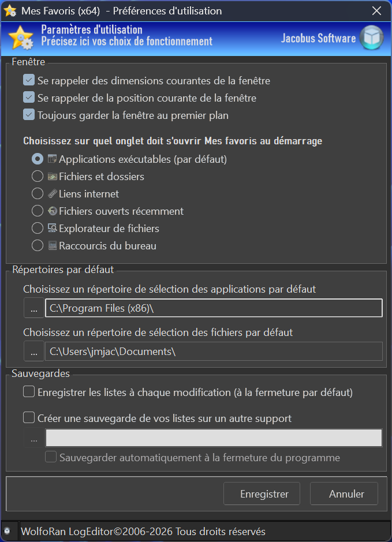Click the Fichiers ouverts récemment globe icon
The height and width of the screenshot is (542, 392).
pyautogui.click(x=53, y=211)
